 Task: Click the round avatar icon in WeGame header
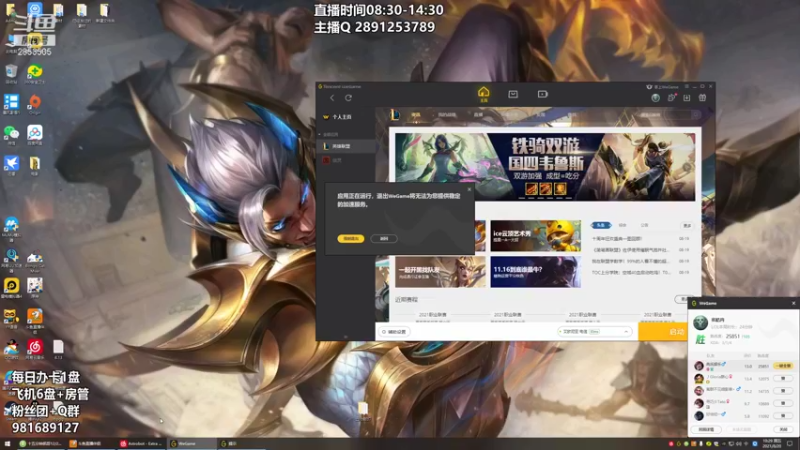click(655, 98)
